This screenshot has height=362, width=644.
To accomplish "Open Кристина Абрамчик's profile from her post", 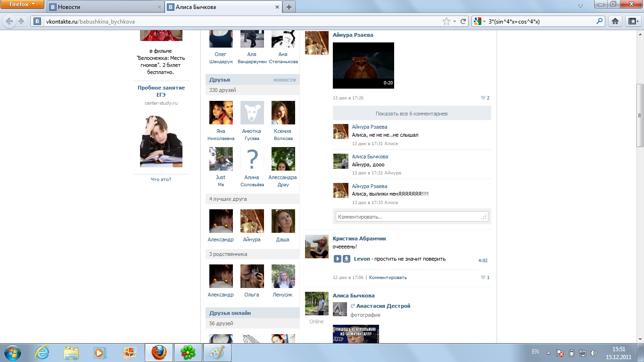I will (x=359, y=239).
